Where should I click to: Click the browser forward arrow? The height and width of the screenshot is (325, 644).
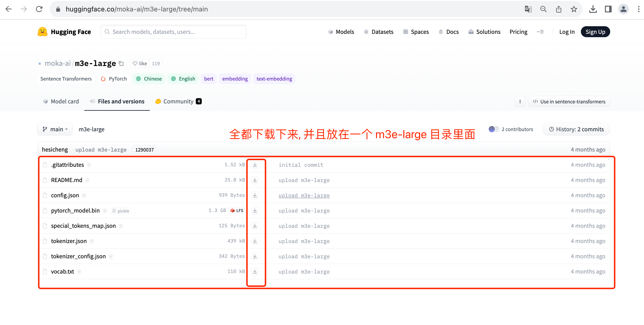[24, 9]
